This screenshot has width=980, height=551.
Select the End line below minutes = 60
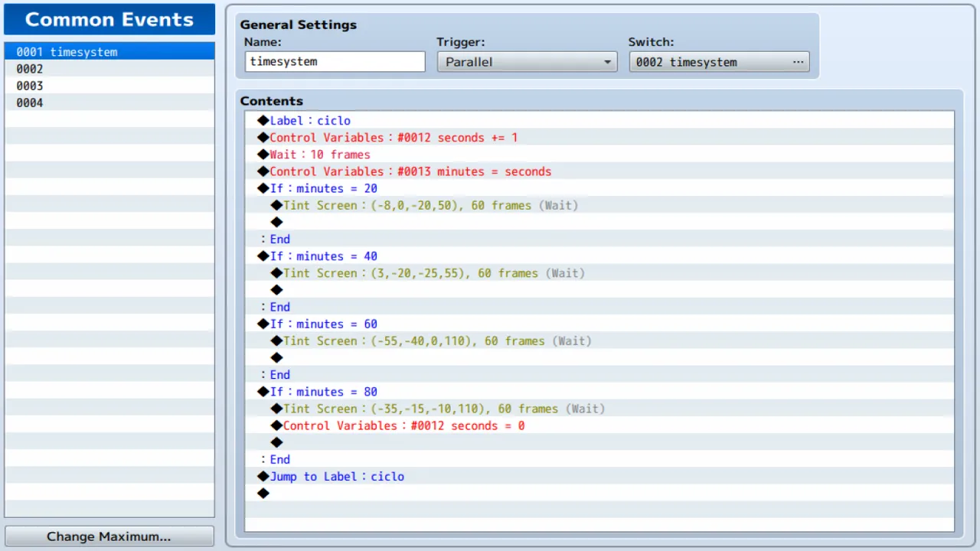coord(599,374)
